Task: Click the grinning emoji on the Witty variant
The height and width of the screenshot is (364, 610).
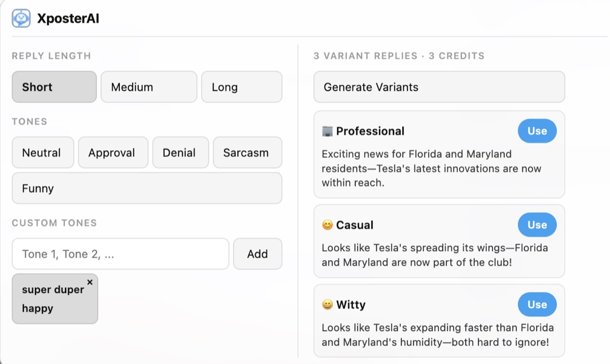Action: click(x=327, y=304)
